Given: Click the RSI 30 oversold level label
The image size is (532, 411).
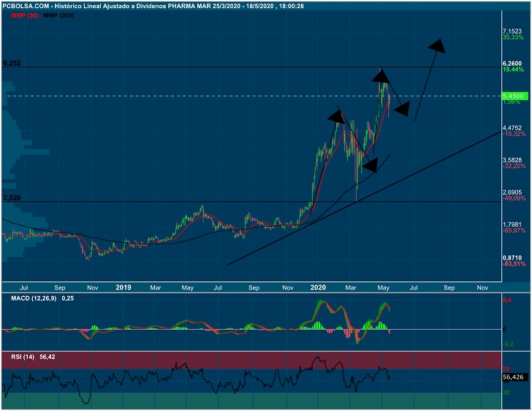Looking at the screenshot, I should click(506, 393).
